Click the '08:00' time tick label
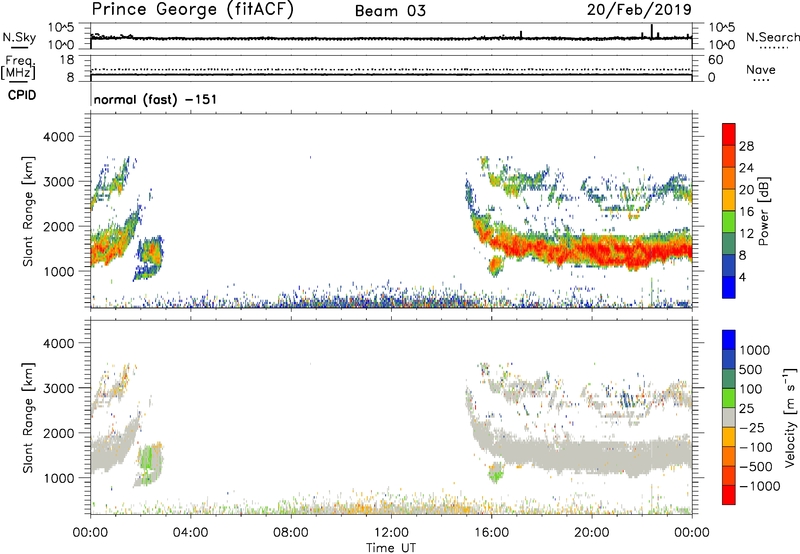Viewport: 800px width, 554px height. pos(291,532)
